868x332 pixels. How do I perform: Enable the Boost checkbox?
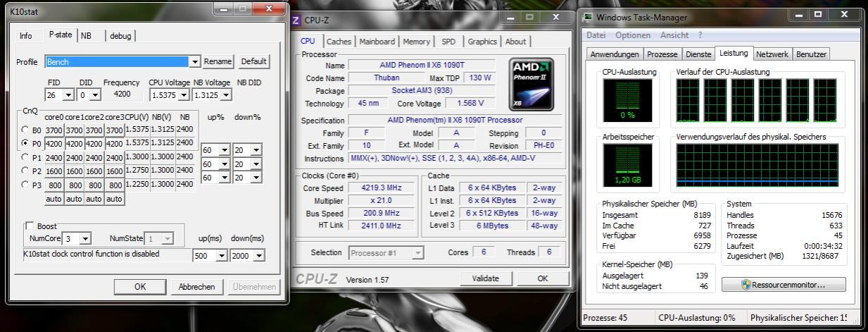[x=30, y=226]
